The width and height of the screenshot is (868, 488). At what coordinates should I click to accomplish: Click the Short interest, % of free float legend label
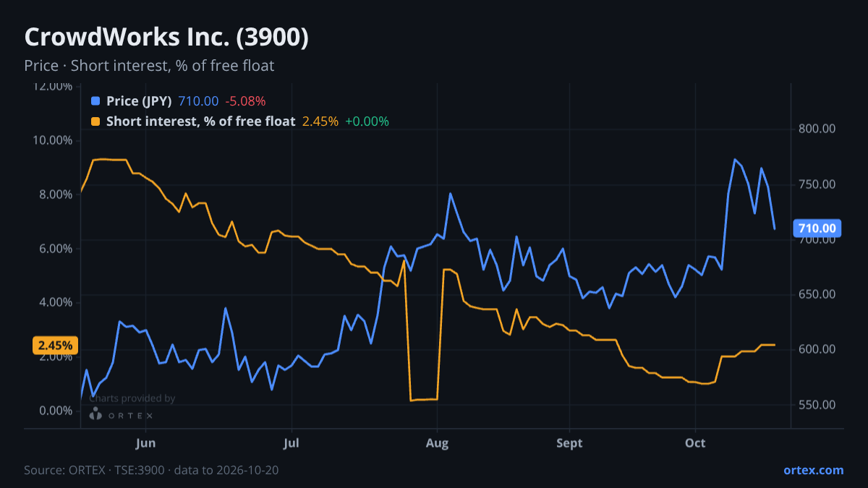point(201,121)
